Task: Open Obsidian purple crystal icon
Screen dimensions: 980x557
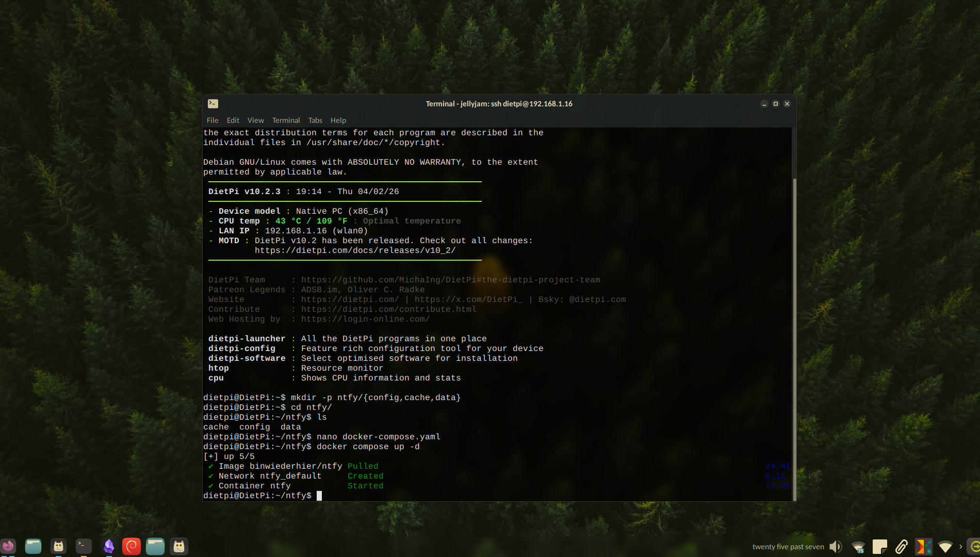Action: click(109, 546)
